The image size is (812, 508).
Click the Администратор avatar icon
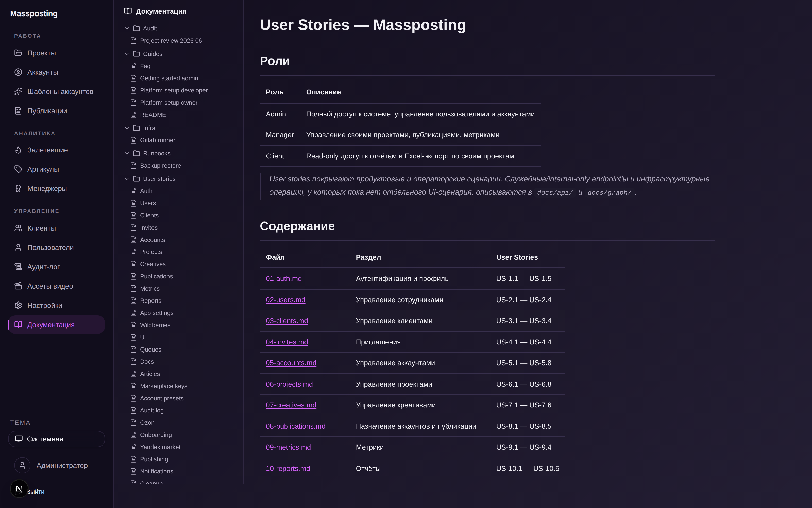(x=22, y=465)
